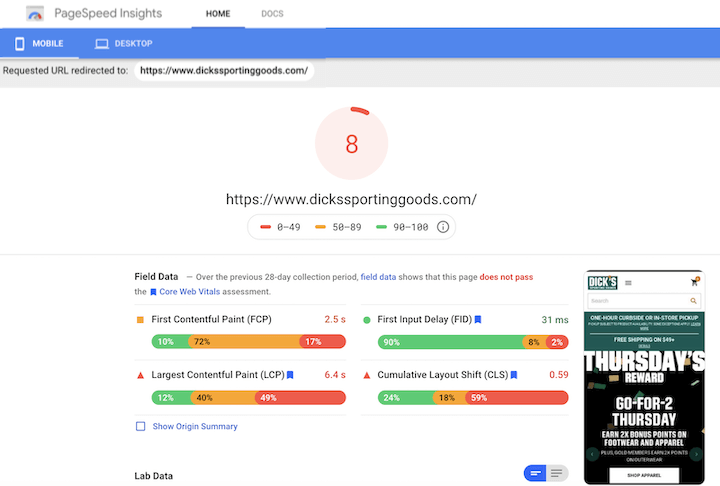
Task: Click the Show Origin Summary label
Action: (195, 426)
